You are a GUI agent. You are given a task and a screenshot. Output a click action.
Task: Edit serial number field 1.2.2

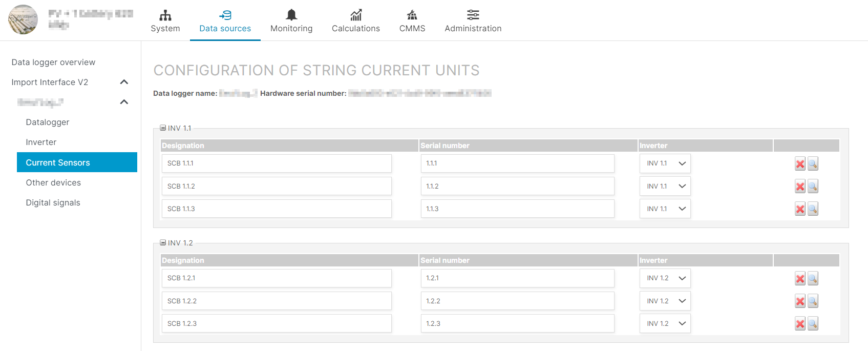pyautogui.click(x=518, y=301)
